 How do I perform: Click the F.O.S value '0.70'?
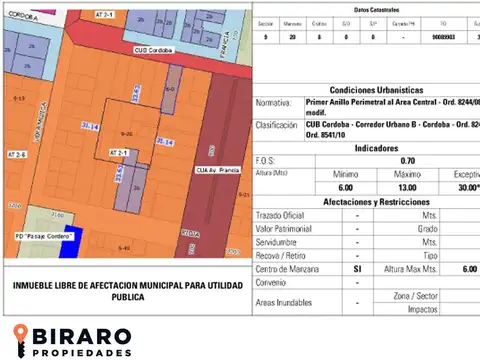408,161
